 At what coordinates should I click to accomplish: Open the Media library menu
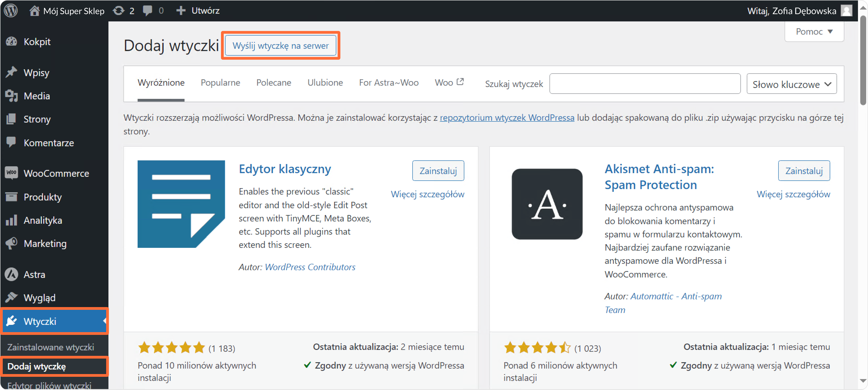tap(36, 96)
